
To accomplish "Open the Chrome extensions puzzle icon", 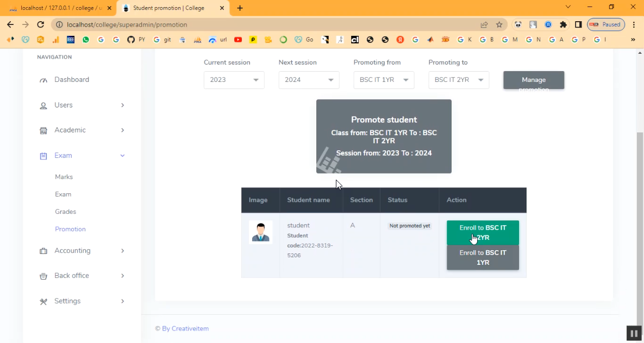I will coord(563,24).
